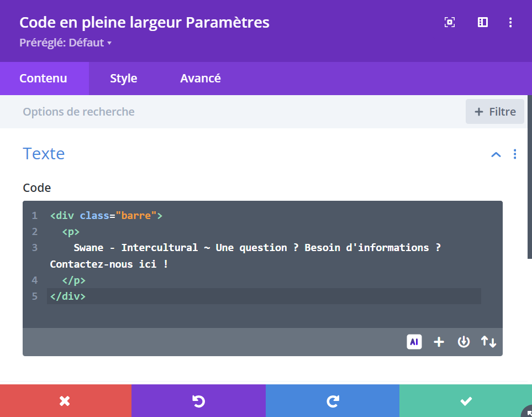Switch to the Style tab
This screenshot has height=417, width=532.
coord(124,79)
